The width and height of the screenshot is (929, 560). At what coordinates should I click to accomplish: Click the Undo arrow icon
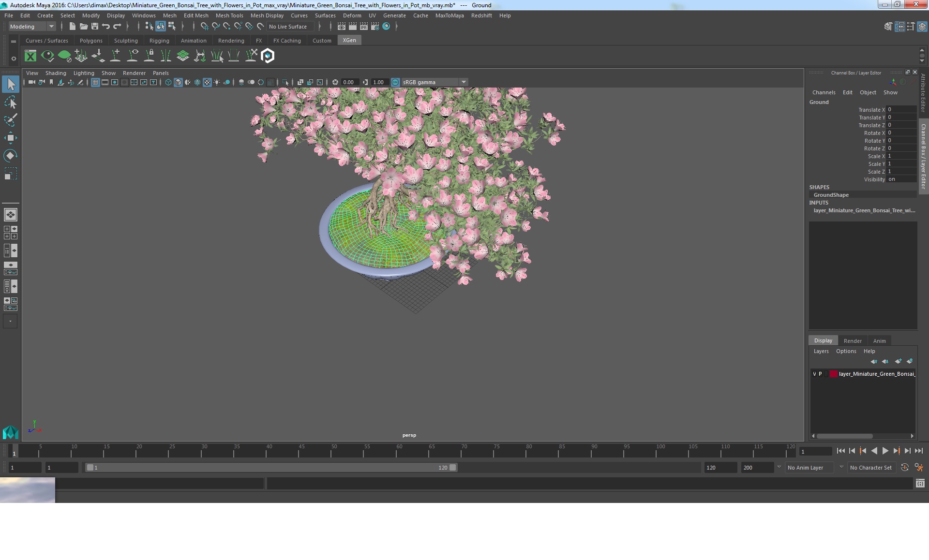[x=106, y=27]
